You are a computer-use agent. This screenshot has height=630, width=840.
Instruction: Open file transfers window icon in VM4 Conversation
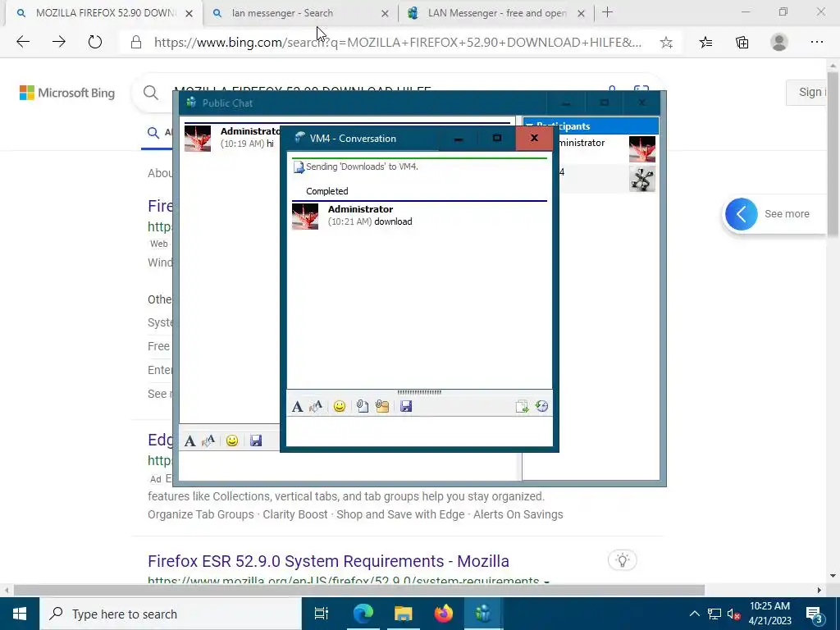point(522,407)
